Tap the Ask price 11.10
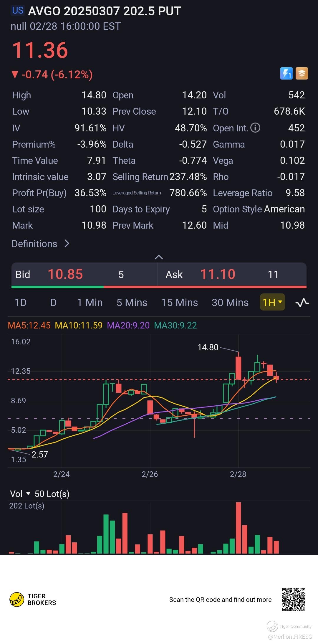The height and width of the screenshot is (644, 318). 218,274
